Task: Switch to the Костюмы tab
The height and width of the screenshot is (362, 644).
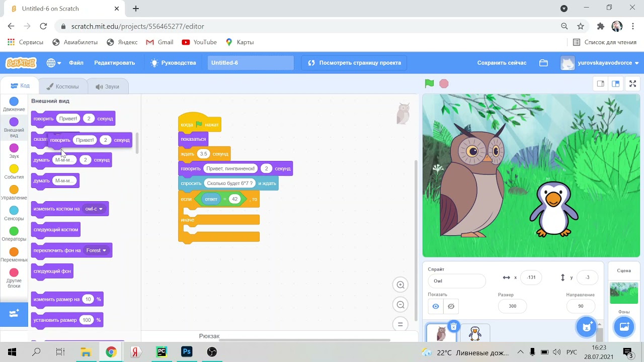Action: pos(62,86)
